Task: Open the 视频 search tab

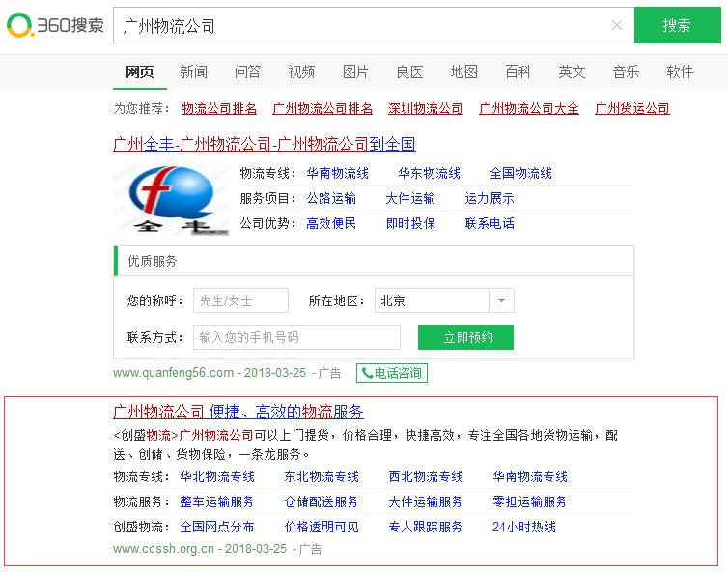Action: [x=301, y=71]
